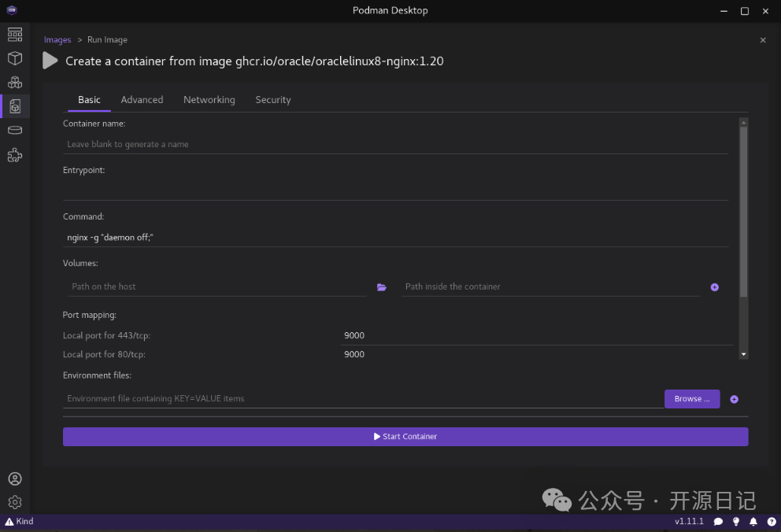Switch to the Networking tab
This screenshot has height=532, width=781.
209,100
